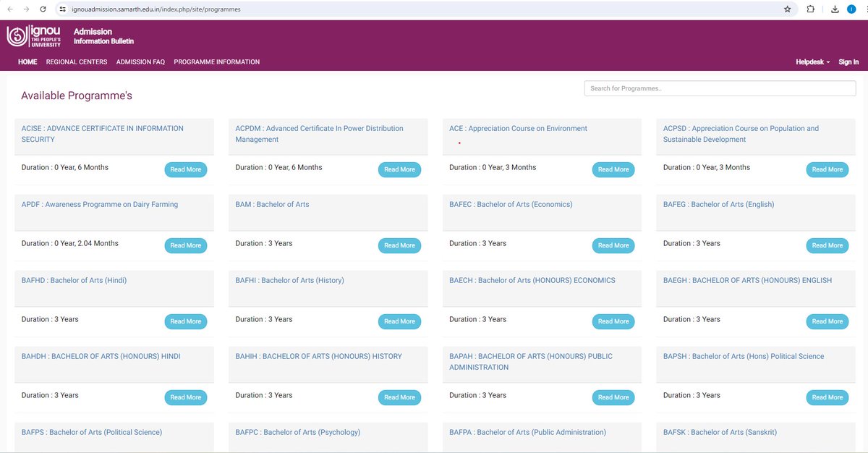This screenshot has height=453, width=868.
Task: Click 'Available Programme's' heading
Action: pyautogui.click(x=77, y=96)
